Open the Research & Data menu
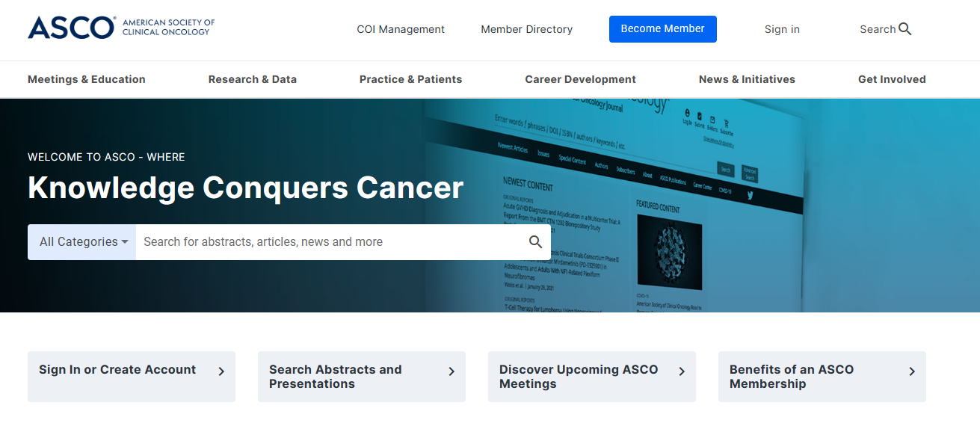 coord(253,79)
